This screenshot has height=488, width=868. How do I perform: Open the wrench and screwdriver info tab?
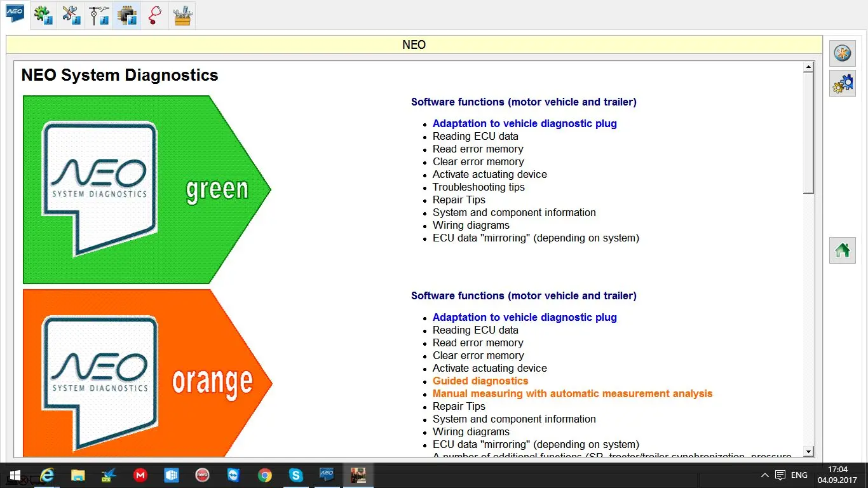pyautogui.click(x=71, y=15)
